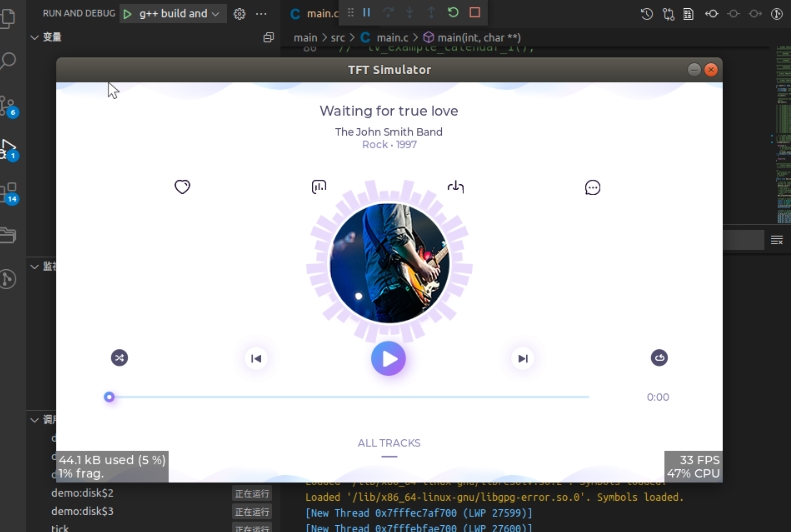Select the src breadcrumb segment
The height and width of the screenshot is (532, 791).
tap(338, 38)
